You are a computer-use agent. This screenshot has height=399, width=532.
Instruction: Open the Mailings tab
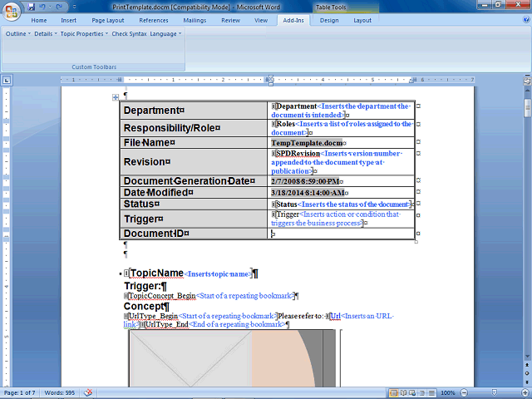click(195, 20)
